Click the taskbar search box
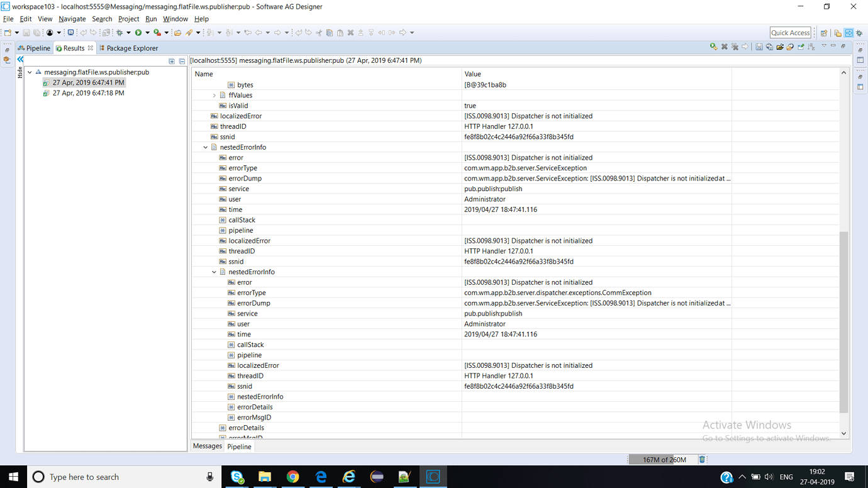 pyautogui.click(x=124, y=477)
